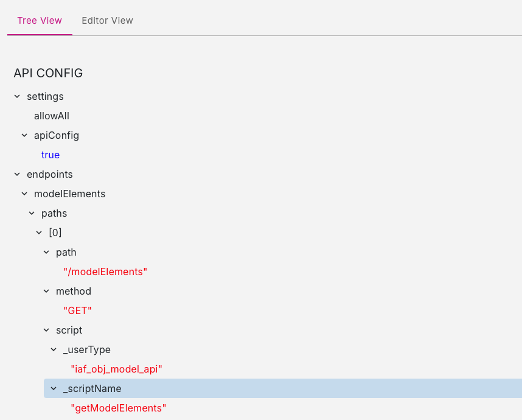Collapse the modelElements chevron
This screenshot has height=420, width=522.
(24, 194)
